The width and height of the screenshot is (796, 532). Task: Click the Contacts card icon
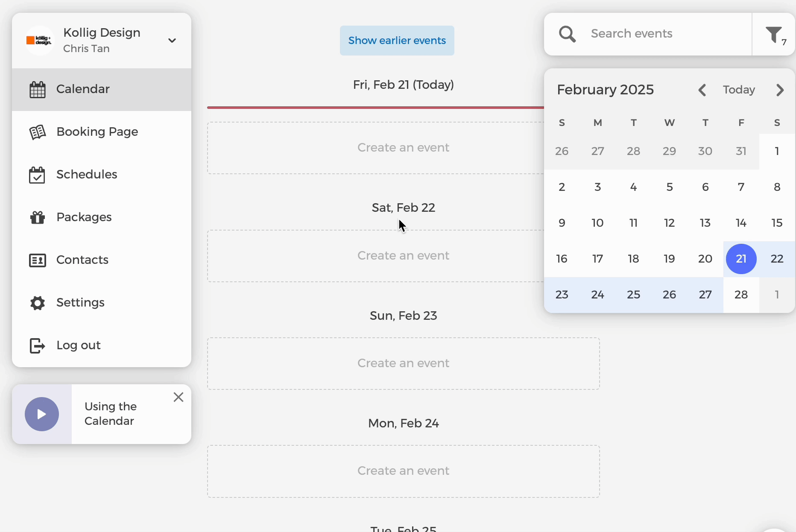coord(37,260)
